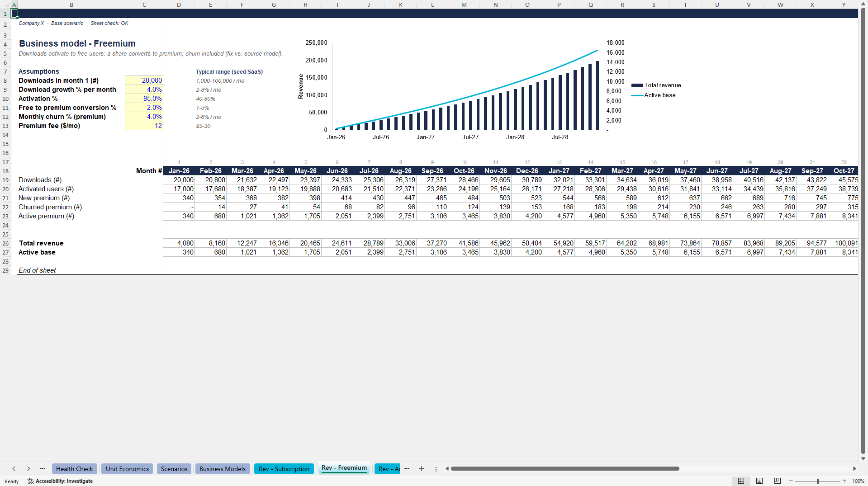Click the total revenue value 100,091
The image size is (868, 486).
tap(843, 243)
